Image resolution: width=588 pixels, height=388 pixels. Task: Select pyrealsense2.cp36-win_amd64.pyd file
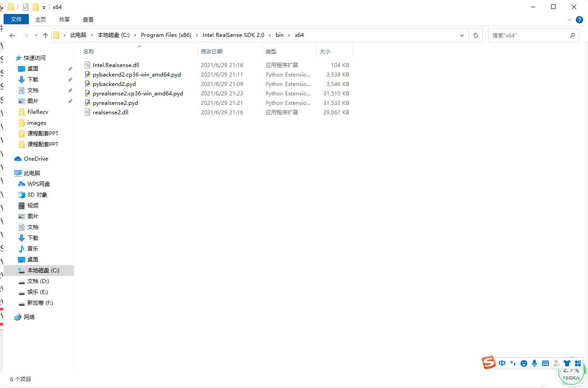pyautogui.click(x=138, y=93)
